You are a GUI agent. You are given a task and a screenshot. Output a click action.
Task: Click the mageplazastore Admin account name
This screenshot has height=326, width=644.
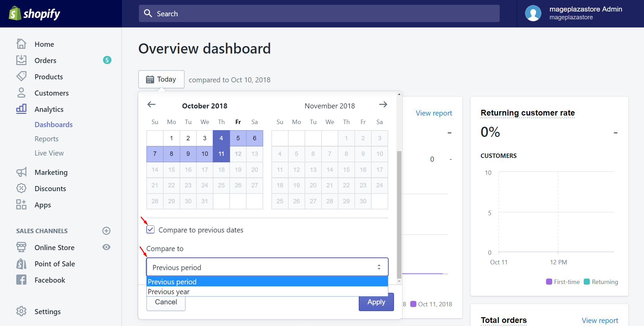[x=586, y=9]
